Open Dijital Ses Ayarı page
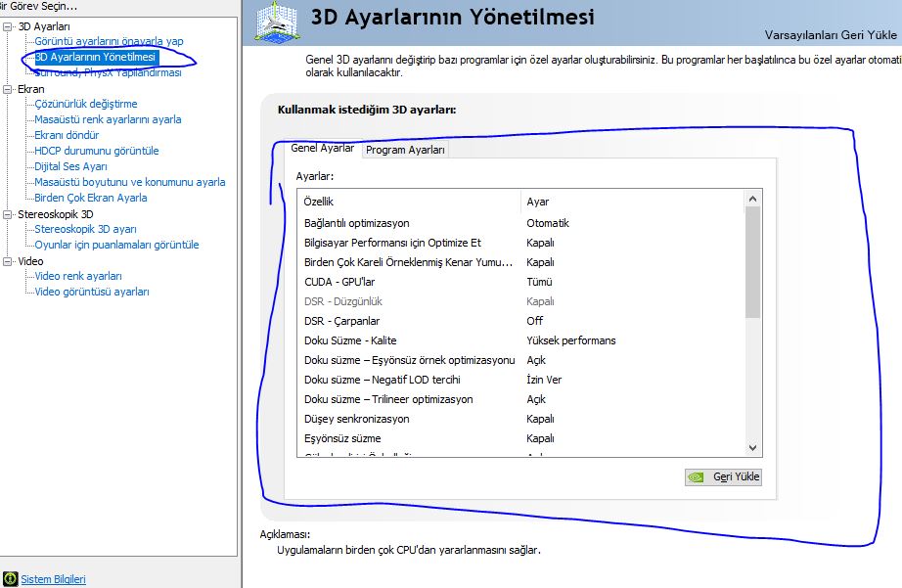The image size is (902, 588). pos(70,166)
